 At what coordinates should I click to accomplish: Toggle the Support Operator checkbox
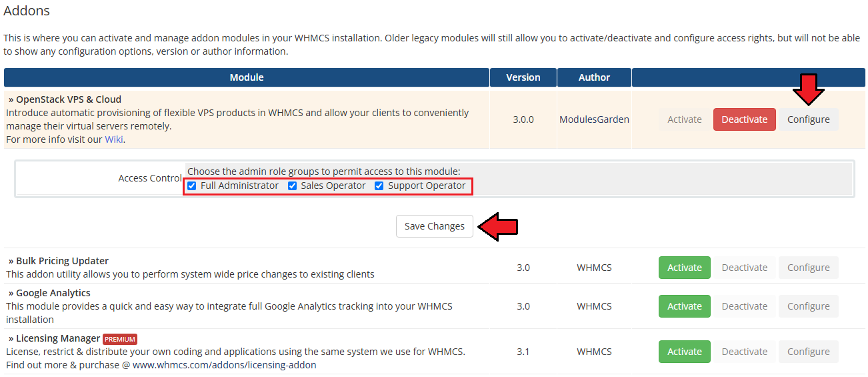point(379,186)
